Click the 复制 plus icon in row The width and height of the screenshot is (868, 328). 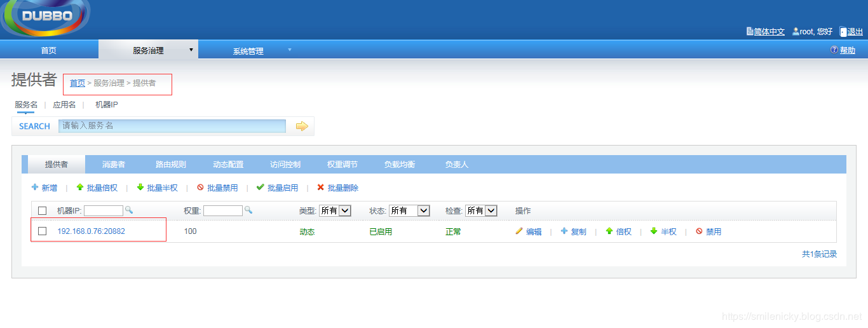coord(564,231)
